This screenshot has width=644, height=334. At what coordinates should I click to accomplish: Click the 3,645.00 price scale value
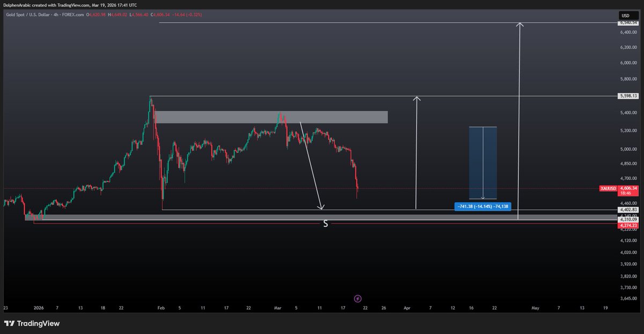coord(628,298)
